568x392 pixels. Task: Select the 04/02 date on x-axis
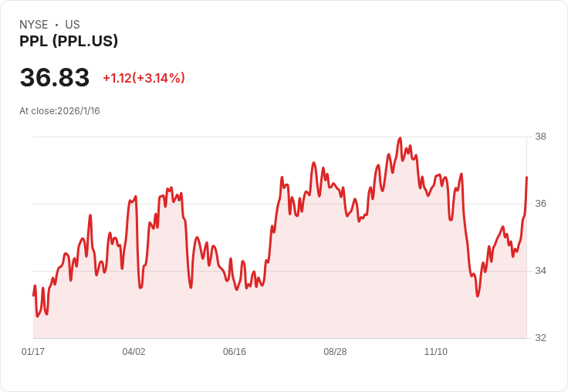coord(134,352)
